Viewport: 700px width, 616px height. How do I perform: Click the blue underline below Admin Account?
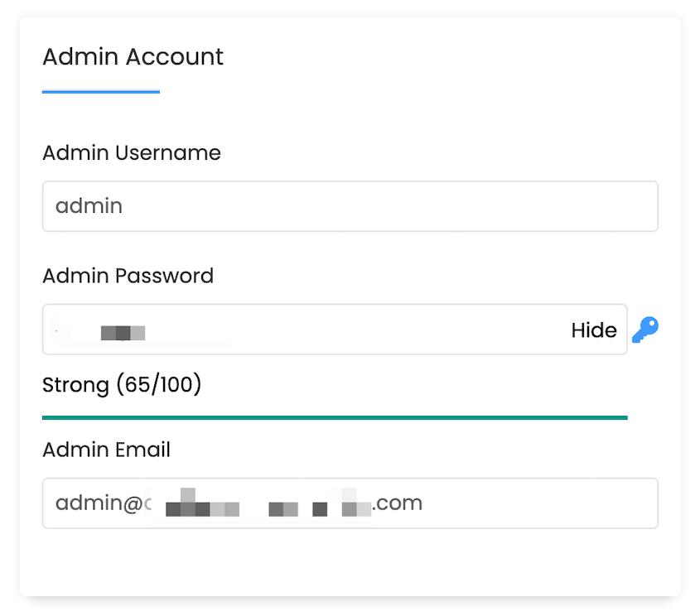pos(100,93)
